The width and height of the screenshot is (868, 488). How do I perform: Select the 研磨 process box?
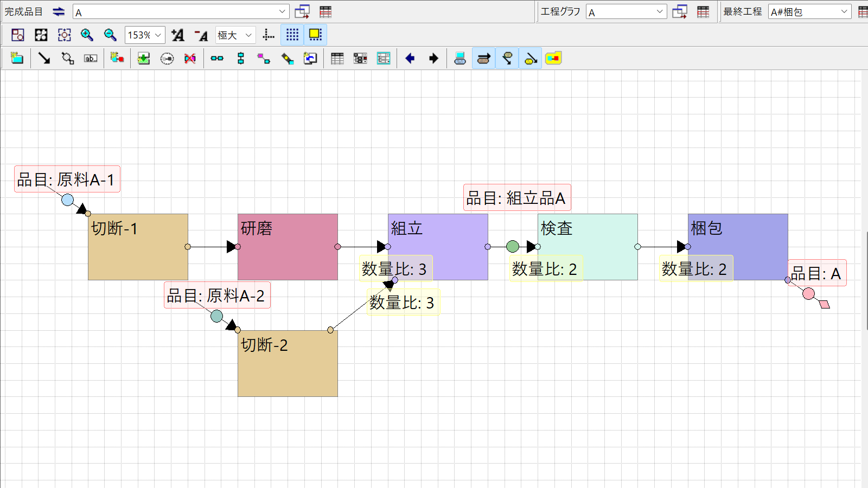point(288,247)
